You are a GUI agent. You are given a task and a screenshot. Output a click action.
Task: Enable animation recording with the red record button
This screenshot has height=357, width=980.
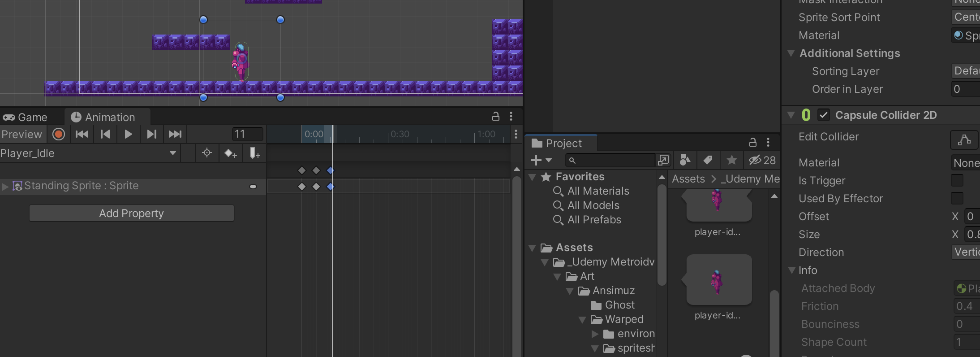tap(59, 134)
